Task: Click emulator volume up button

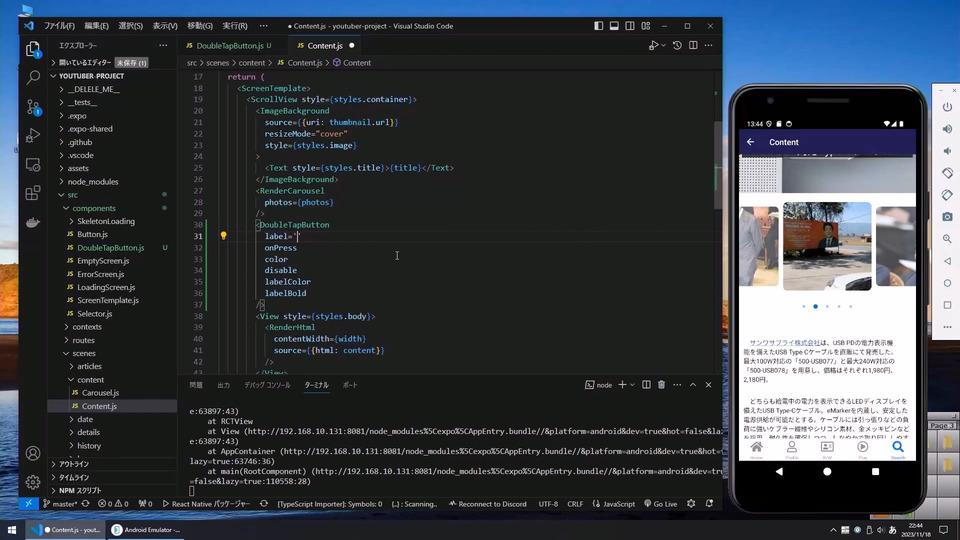Action: (947, 129)
